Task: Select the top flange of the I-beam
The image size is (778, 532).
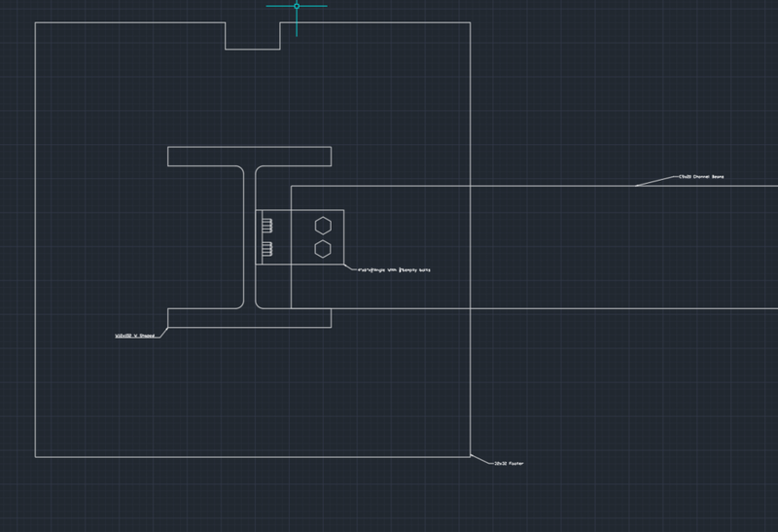Action: click(250, 157)
